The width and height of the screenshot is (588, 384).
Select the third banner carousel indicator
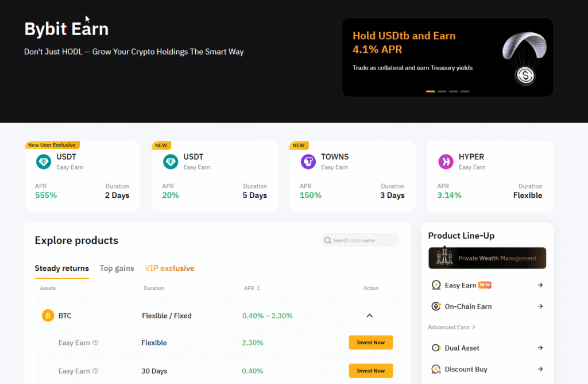(x=454, y=91)
